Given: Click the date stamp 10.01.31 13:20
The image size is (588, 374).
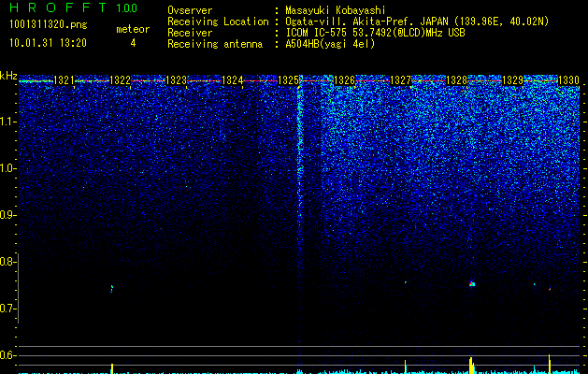Looking at the screenshot, I should coord(48,43).
